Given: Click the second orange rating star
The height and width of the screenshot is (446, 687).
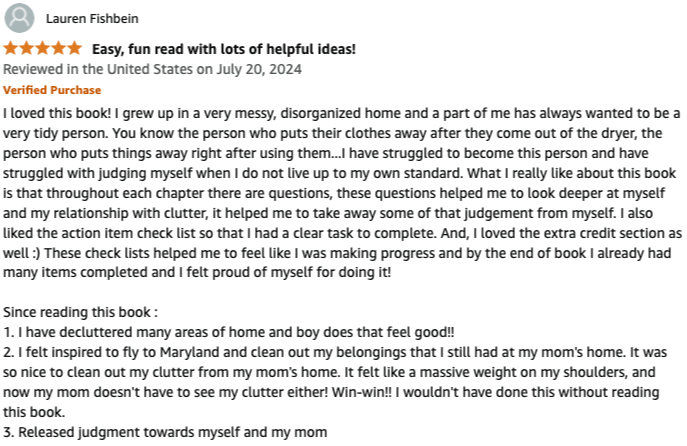Looking at the screenshot, I should coord(26,48).
